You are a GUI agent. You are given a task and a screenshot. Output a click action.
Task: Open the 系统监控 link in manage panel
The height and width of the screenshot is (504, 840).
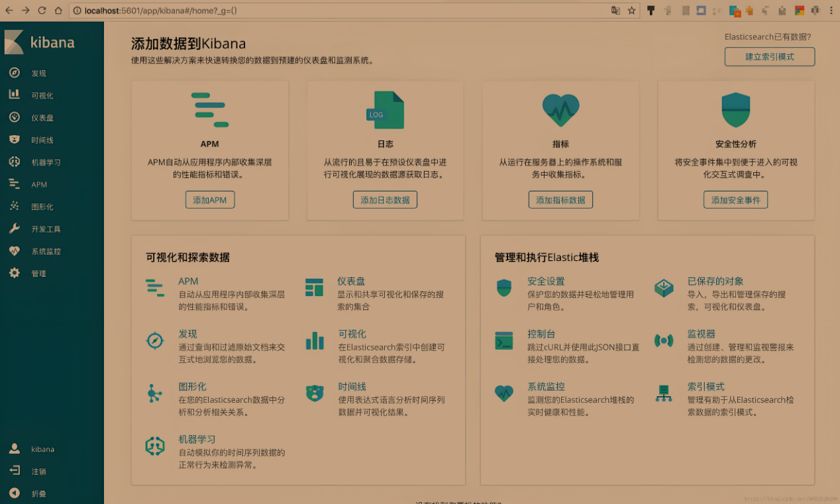546,387
